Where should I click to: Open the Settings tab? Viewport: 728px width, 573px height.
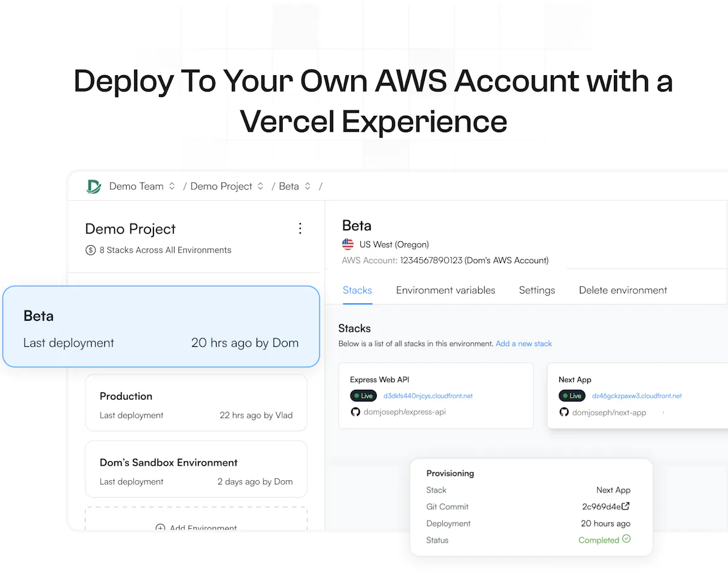tap(537, 290)
